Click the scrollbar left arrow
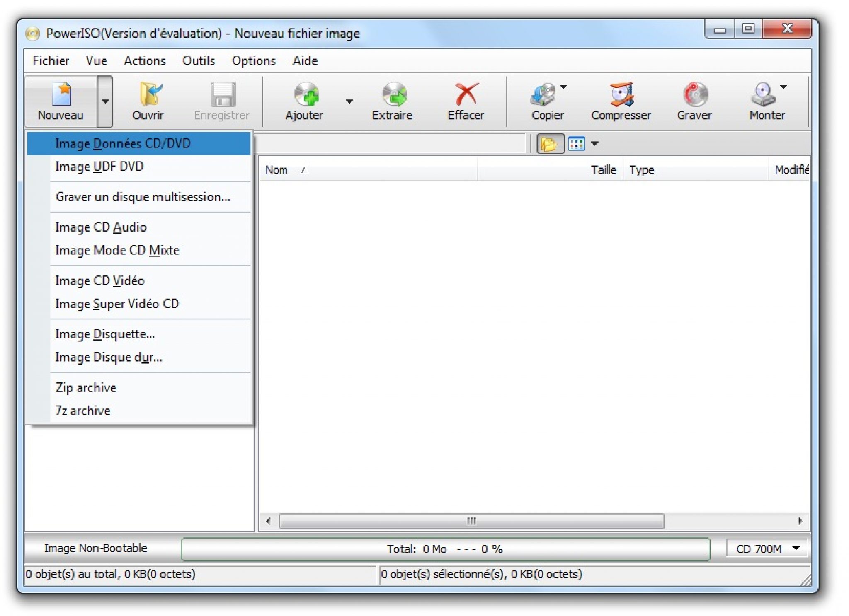Image resolution: width=849 pixels, height=616 pixels. (x=268, y=521)
